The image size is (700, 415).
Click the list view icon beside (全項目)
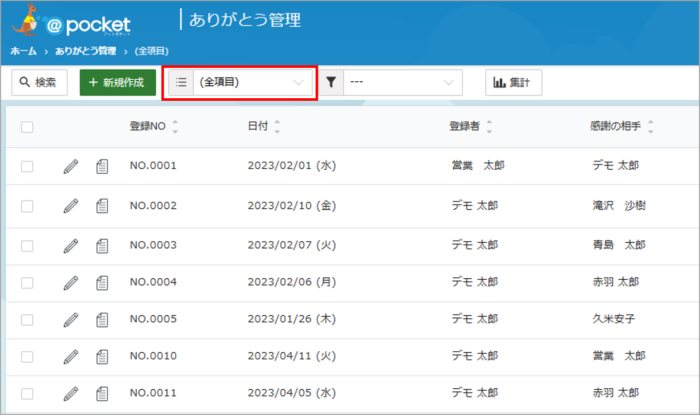(181, 83)
